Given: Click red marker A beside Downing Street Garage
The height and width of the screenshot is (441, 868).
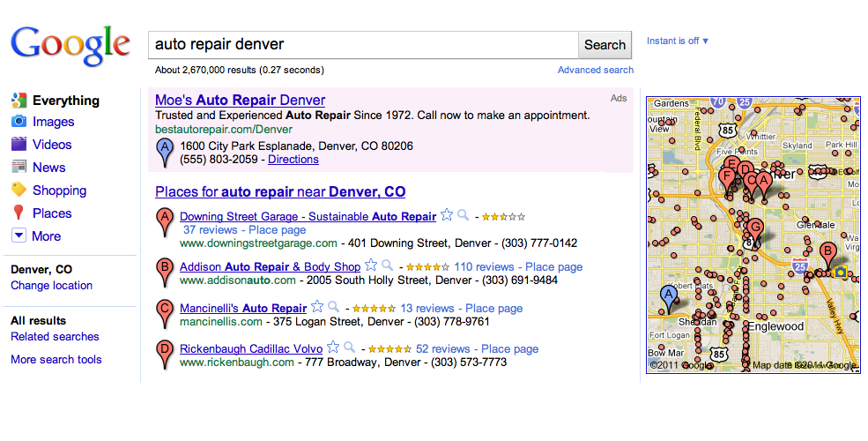Looking at the screenshot, I should [165, 222].
